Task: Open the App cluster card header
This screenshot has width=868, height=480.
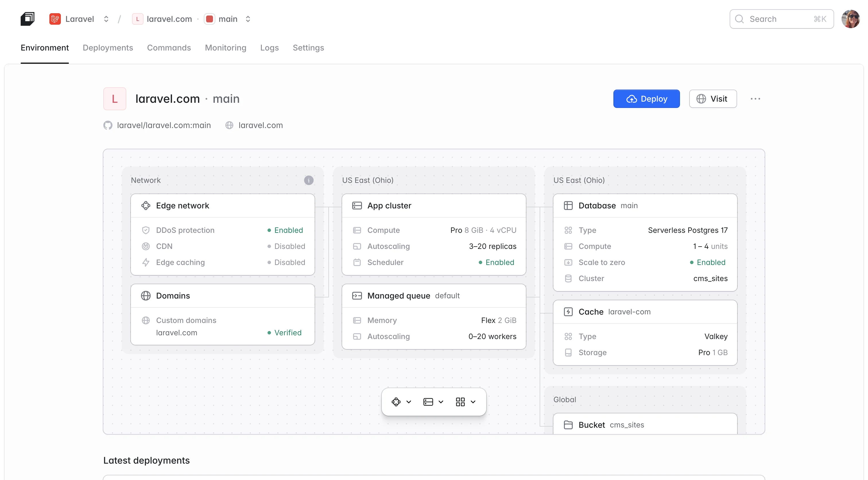Action: tap(434, 206)
